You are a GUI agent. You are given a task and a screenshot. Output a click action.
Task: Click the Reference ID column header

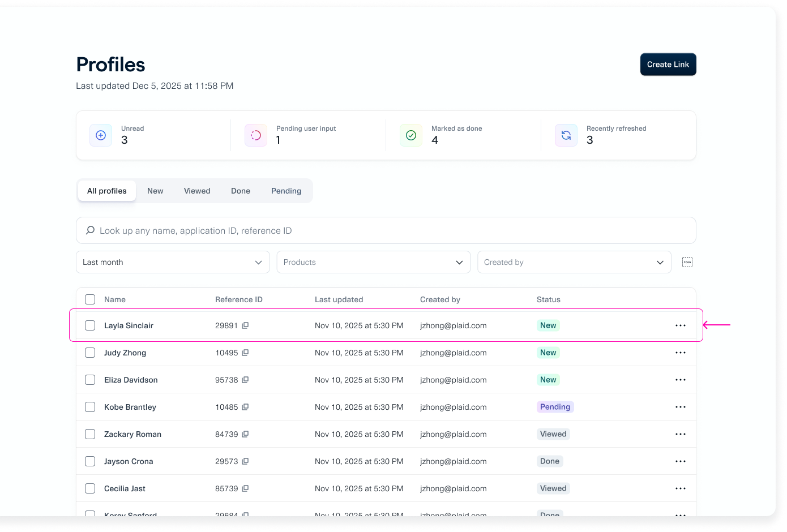pos(239,299)
